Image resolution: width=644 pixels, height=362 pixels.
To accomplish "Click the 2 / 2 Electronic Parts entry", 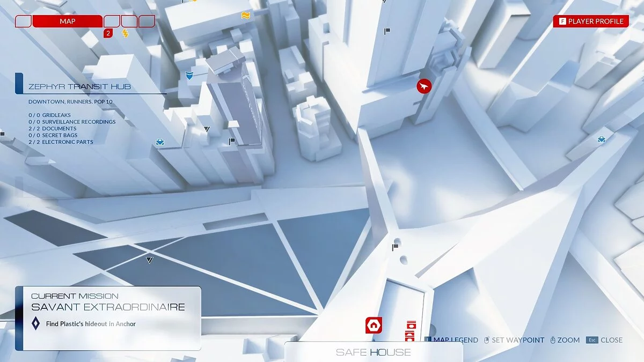I will [x=61, y=142].
